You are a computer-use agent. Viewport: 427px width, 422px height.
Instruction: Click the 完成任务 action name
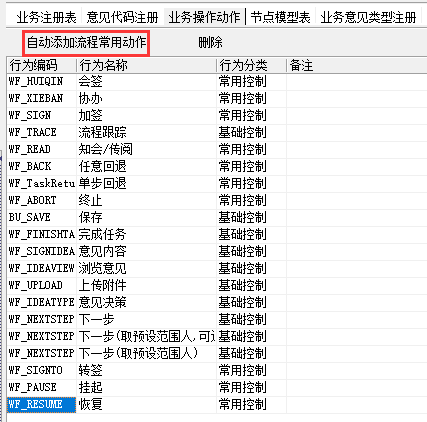point(103,235)
